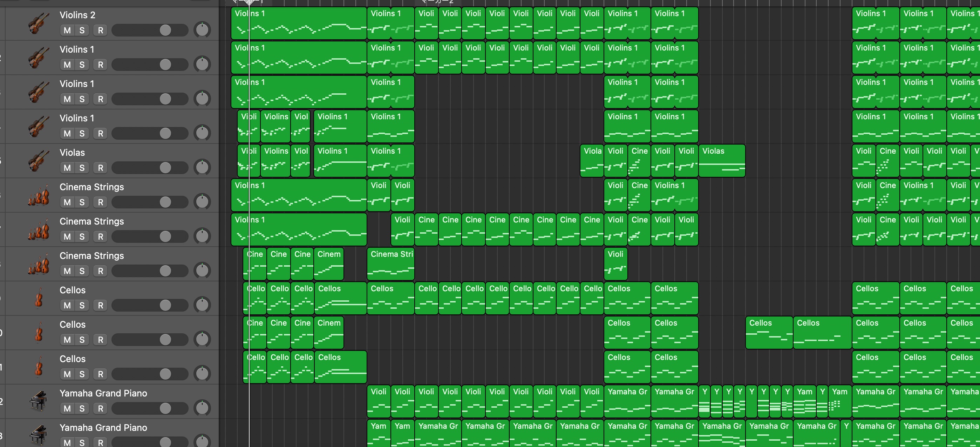Viewport: 980px width, 447px height.
Task: Click first Cinema Strings ensemble icon
Action: [x=39, y=195]
